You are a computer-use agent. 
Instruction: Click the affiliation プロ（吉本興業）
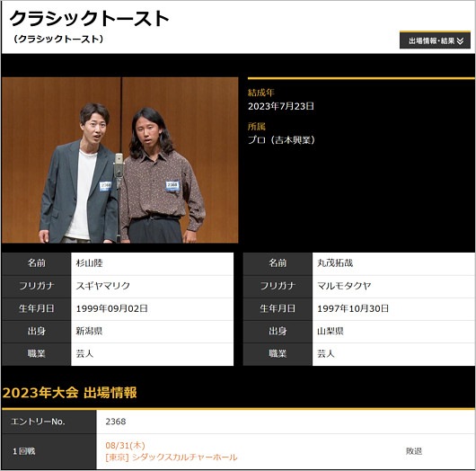click(x=281, y=140)
